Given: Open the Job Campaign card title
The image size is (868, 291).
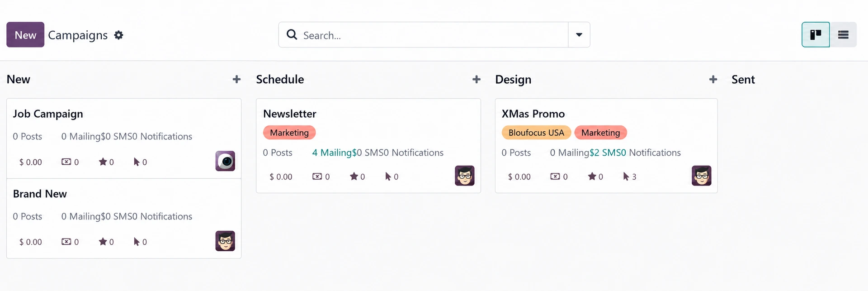Looking at the screenshot, I should [x=48, y=114].
